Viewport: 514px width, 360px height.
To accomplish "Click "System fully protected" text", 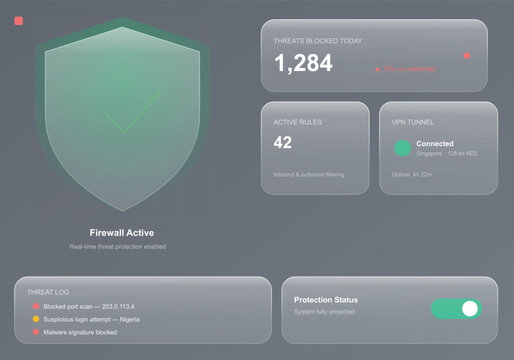I will pos(324,312).
